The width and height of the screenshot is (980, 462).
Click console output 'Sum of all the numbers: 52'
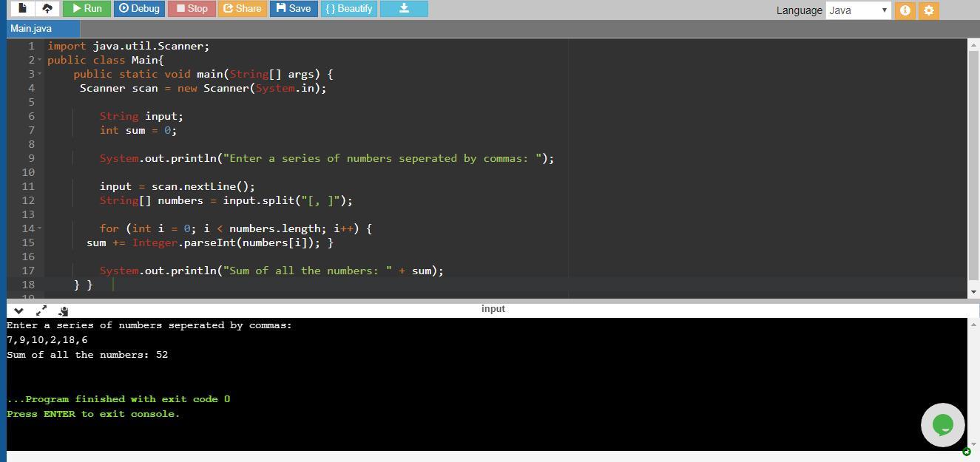coord(87,355)
